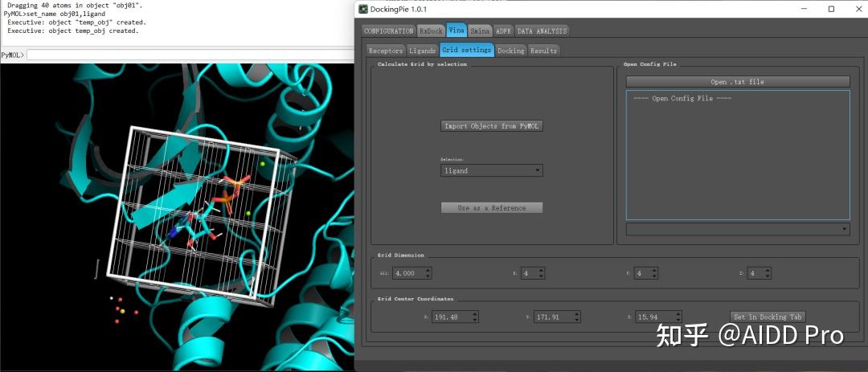Screen dimensions: 868x372
Task: Click inside the Open Config File text area
Action: tap(738, 155)
